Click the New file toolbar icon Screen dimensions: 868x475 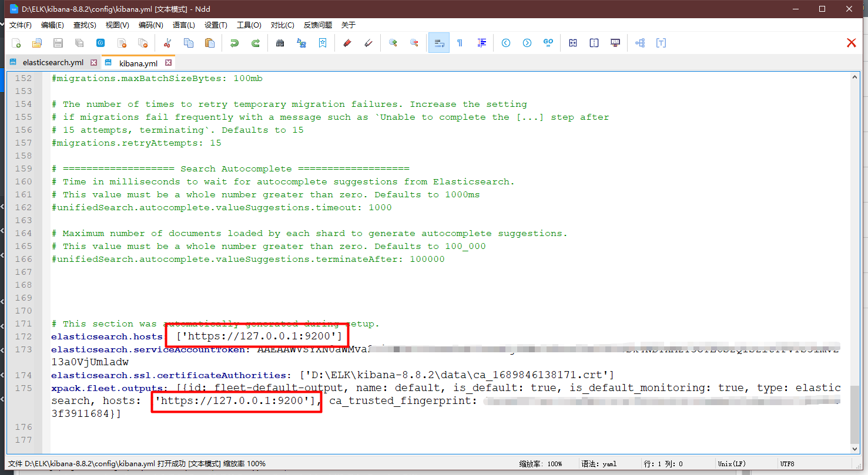(x=16, y=43)
